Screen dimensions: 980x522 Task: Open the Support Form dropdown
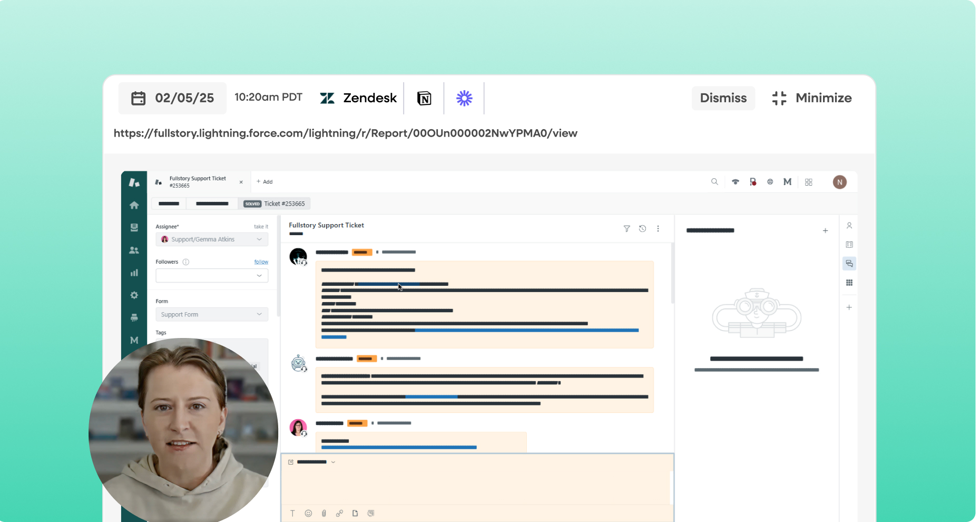click(x=212, y=315)
